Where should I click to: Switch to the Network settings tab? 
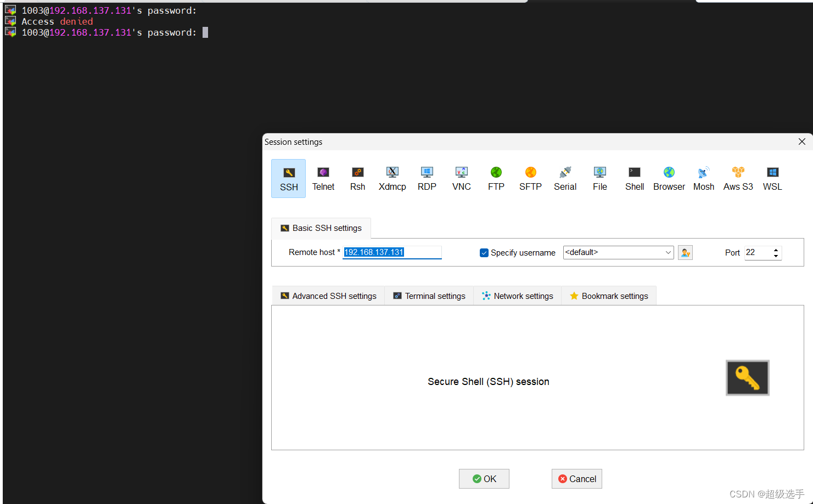[x=517, y=296]
